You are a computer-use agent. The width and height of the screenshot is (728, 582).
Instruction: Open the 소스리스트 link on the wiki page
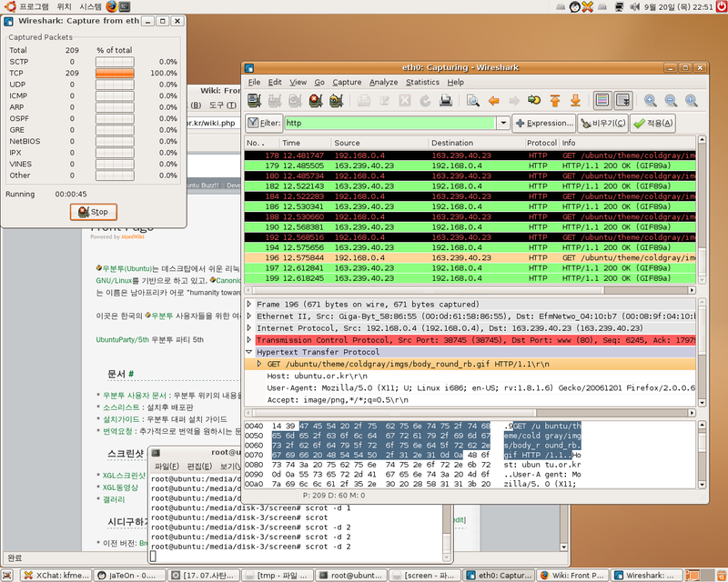tap(121, 407)
